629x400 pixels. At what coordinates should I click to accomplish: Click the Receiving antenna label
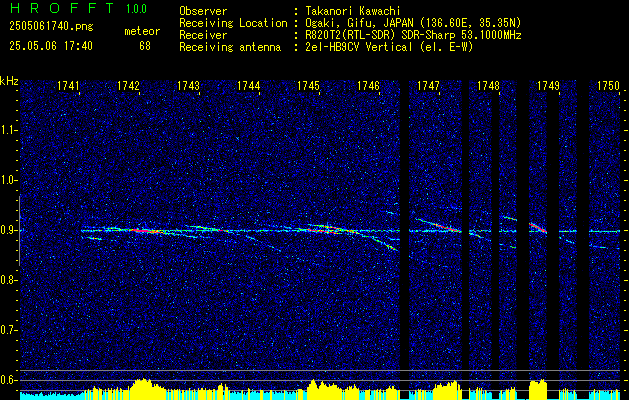click(230, 47)
